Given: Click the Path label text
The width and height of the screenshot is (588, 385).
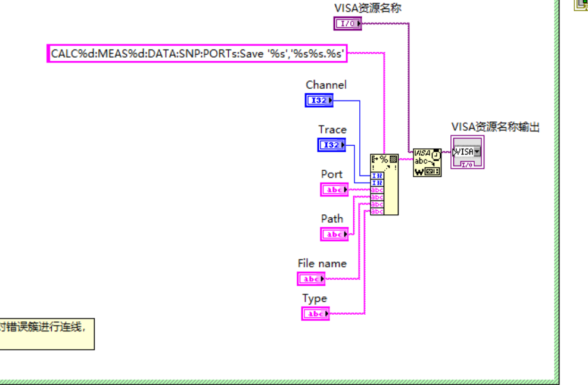Looking at the screenshot, I should [x=332, y=219].
